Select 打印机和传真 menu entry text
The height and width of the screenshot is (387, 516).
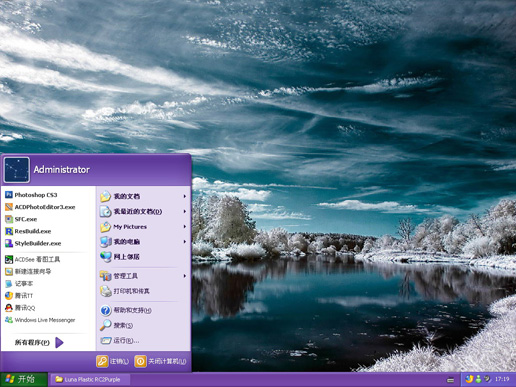click(x=131, y=291)
